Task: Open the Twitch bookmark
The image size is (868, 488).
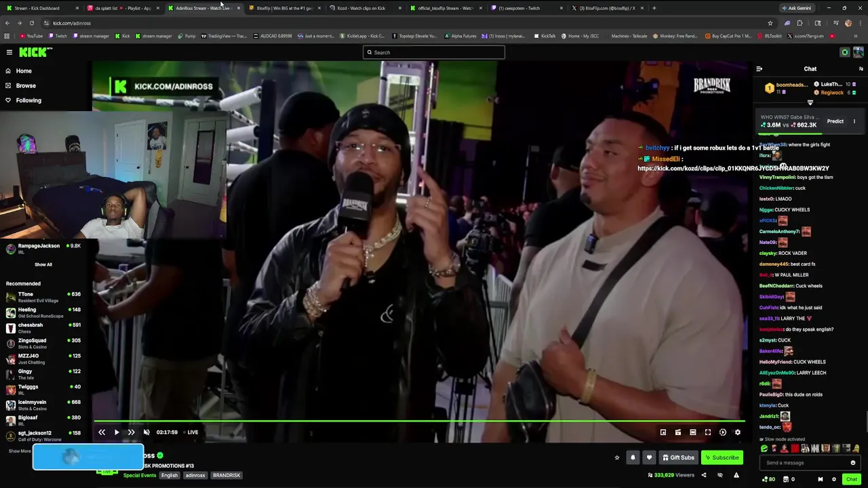Action: tap(58, 36)
